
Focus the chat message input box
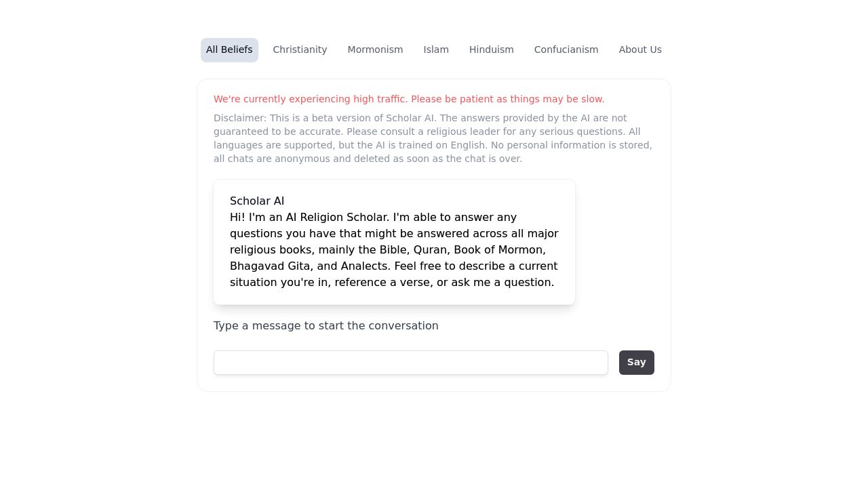pyautogui.click(x=411, y=363)
